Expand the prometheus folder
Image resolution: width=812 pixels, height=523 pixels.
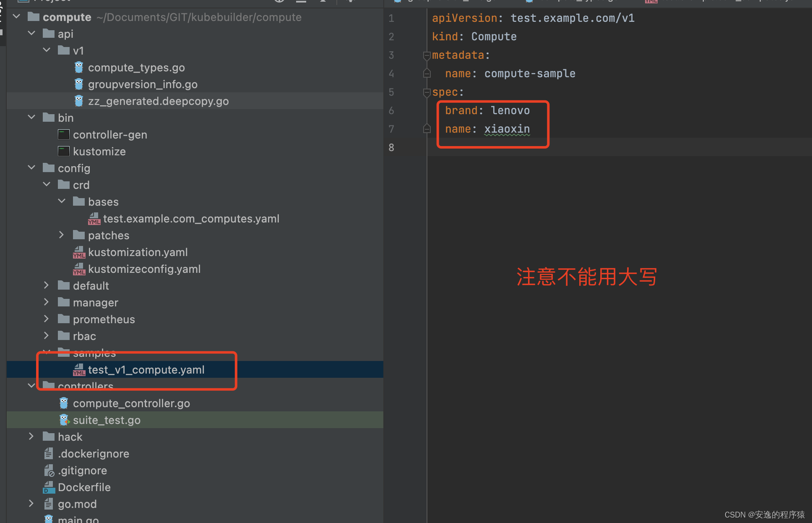pyautogui.click(x=46, y=319)
